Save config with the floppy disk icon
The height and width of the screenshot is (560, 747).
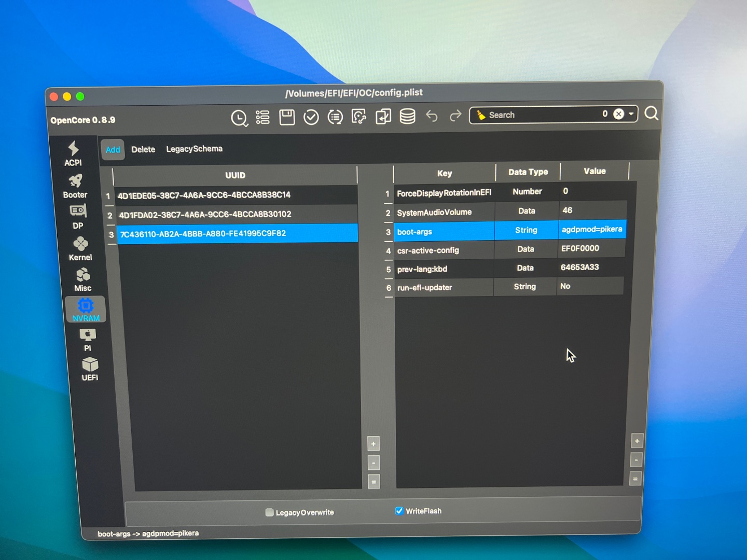[x=287, y=117]
